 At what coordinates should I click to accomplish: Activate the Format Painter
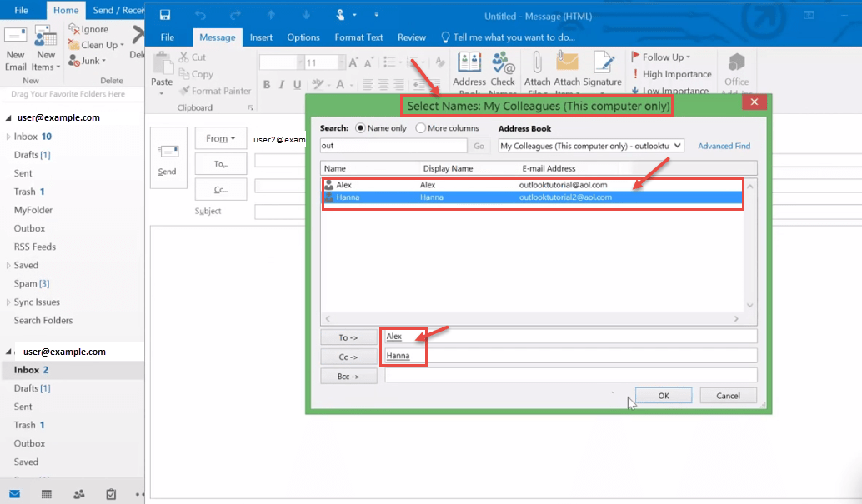215,90
